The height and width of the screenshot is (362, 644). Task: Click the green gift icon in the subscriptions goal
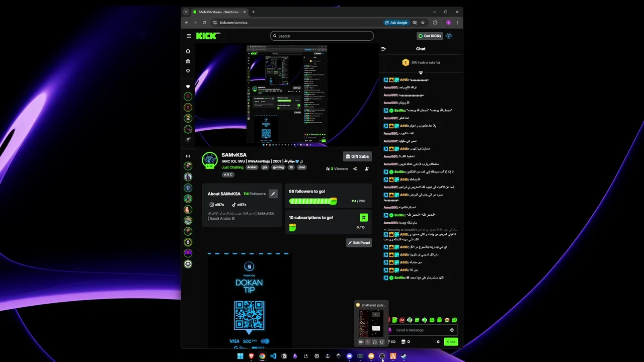[364, 218]
